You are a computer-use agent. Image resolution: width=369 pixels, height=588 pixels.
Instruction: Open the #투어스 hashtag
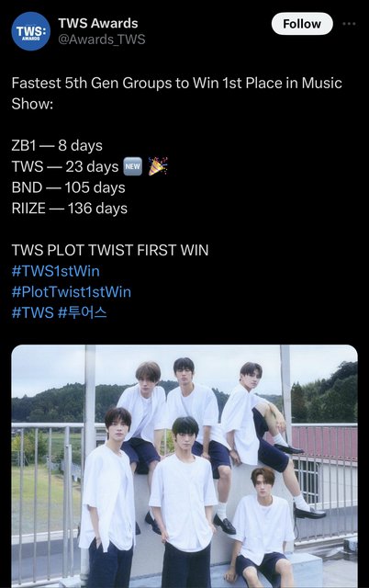(x=83, y=312)
